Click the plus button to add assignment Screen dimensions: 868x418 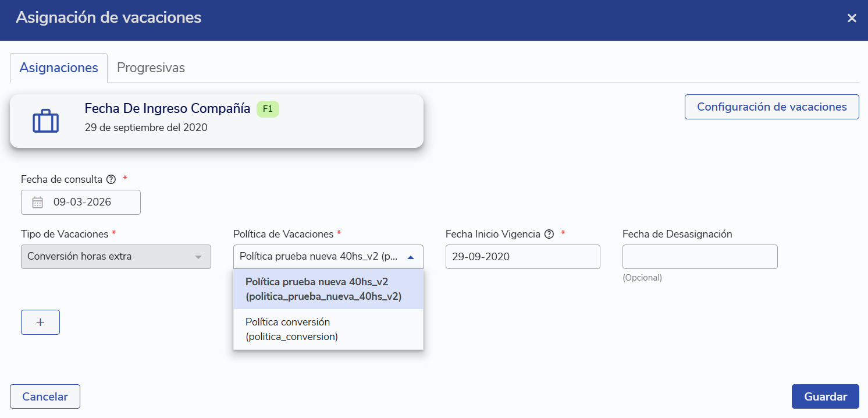tap(40, 323)
